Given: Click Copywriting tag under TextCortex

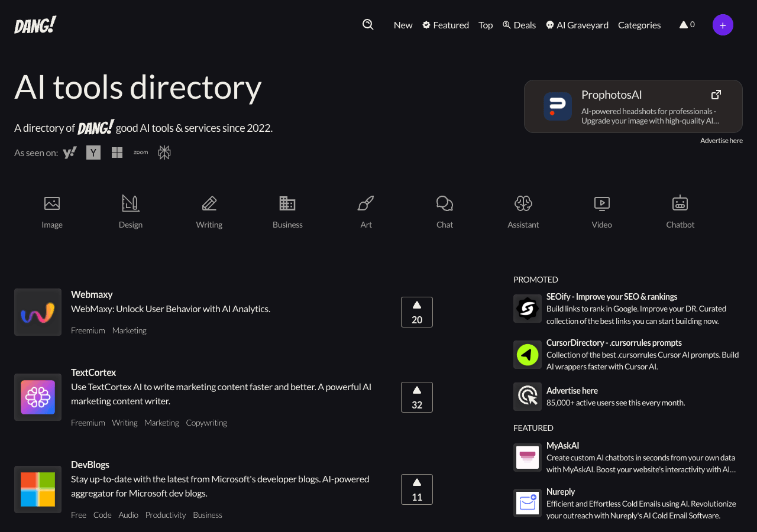Looking at the screenshot, I should click(x=206, y=423).
